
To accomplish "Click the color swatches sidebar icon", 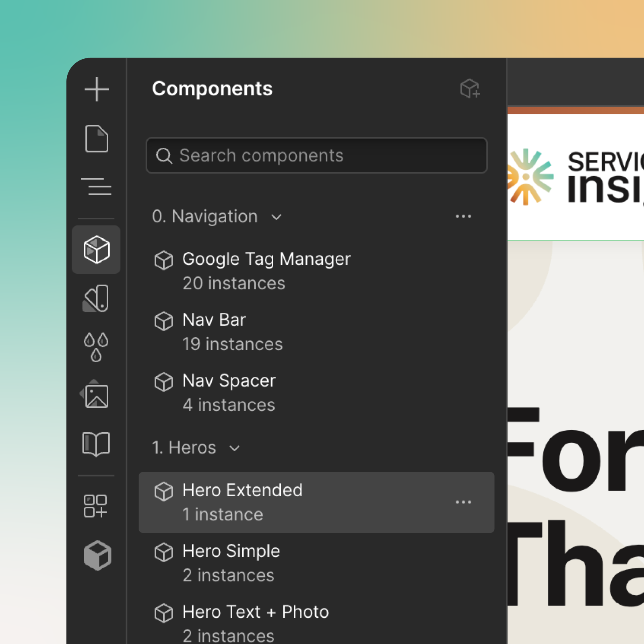I will (x=96, y=299).
